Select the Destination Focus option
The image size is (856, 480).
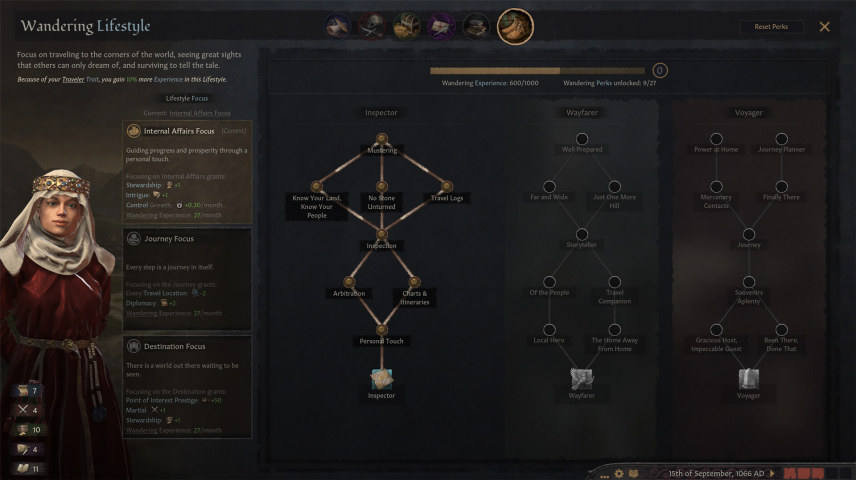click(187, 387)
